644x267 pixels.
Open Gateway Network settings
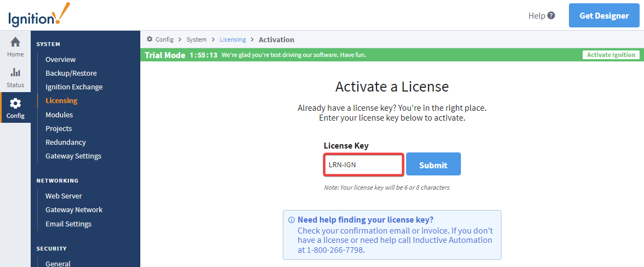(x=74, y=210)
